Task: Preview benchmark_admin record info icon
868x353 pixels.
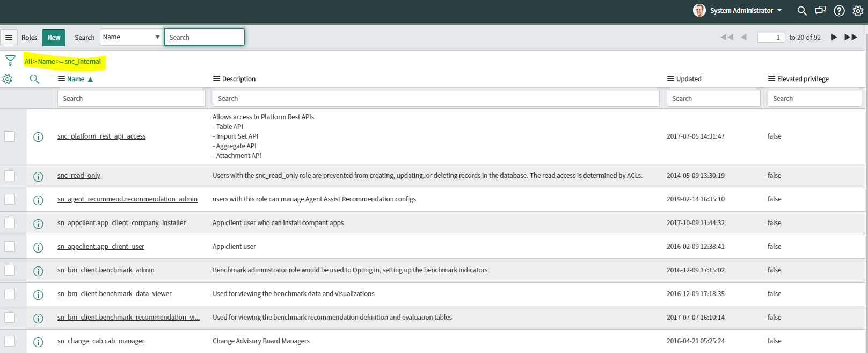Action: click(x=38, y=271)
